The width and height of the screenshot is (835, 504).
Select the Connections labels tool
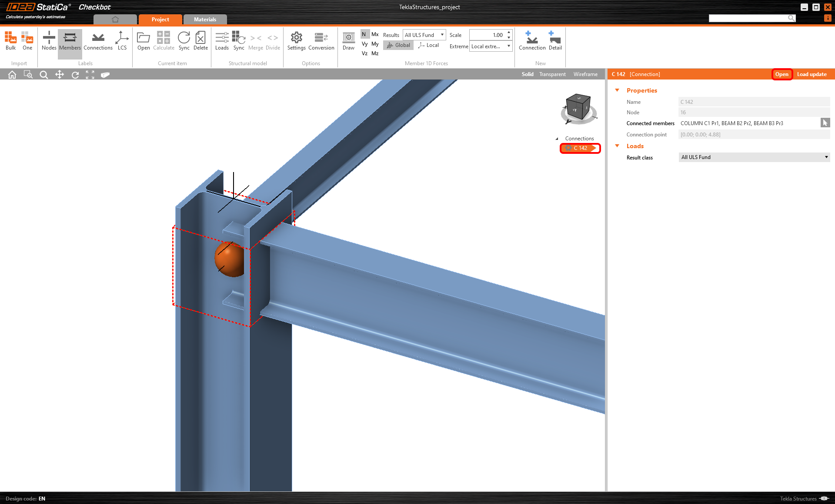click(x=98, y=41)
